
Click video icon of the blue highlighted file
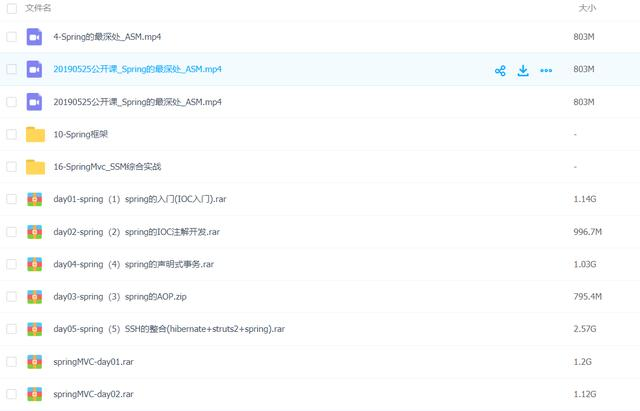(x=34, y=69)
